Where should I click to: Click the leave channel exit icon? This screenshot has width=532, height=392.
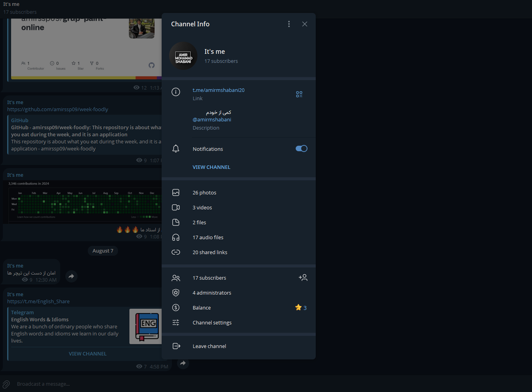(x=176, y=346)
